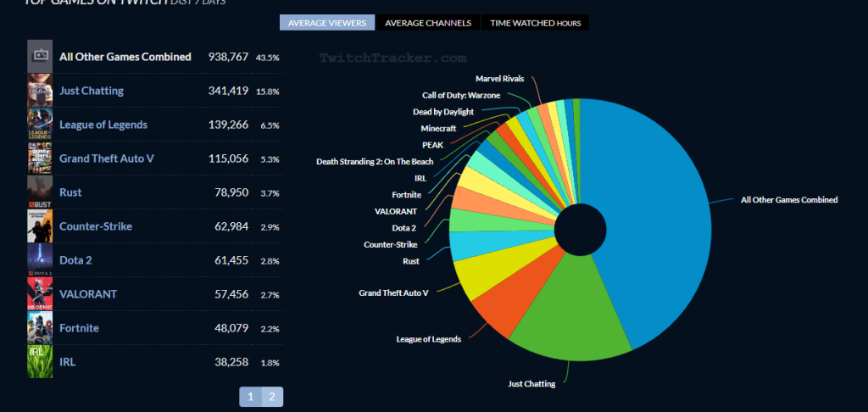Open the VALORANT list link

coord(88,294)
